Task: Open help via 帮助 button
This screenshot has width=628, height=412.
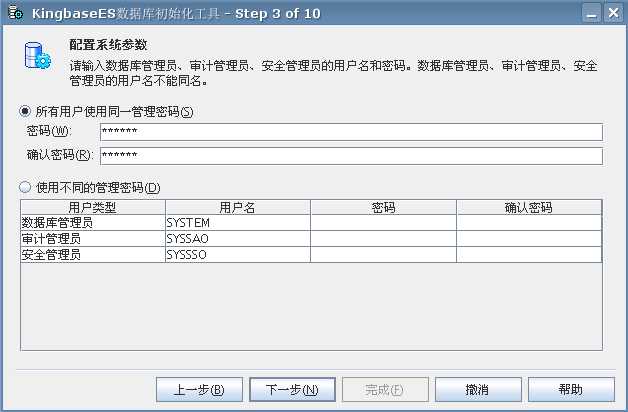Action: click(571, 389)
